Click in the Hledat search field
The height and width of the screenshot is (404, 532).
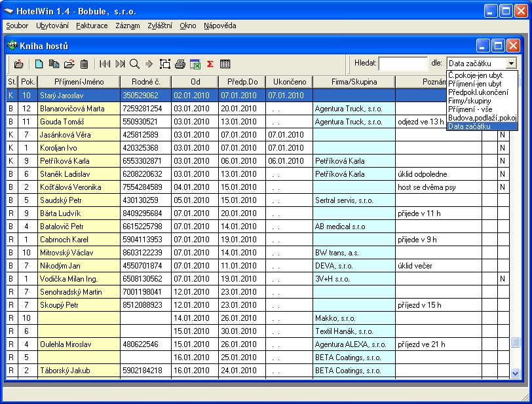(402, 64)
